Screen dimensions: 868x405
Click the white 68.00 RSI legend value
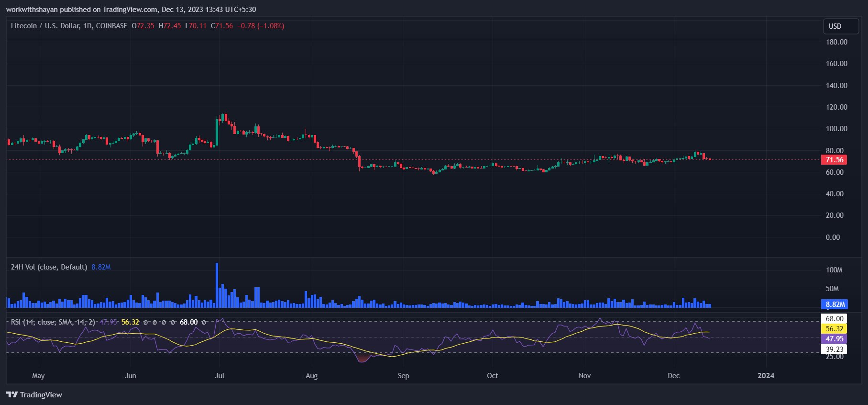pyautogui.click(x=188, y=322)
